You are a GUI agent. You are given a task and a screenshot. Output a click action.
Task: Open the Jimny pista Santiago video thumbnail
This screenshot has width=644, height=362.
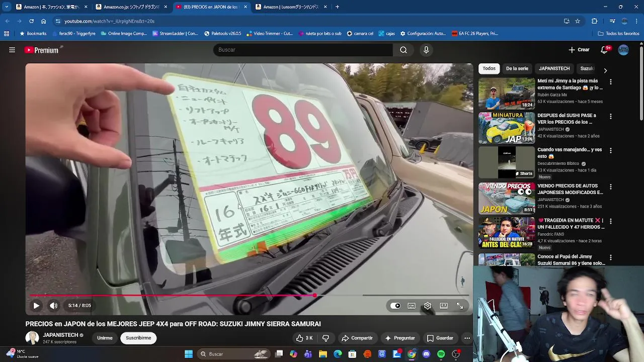point(507,94)
